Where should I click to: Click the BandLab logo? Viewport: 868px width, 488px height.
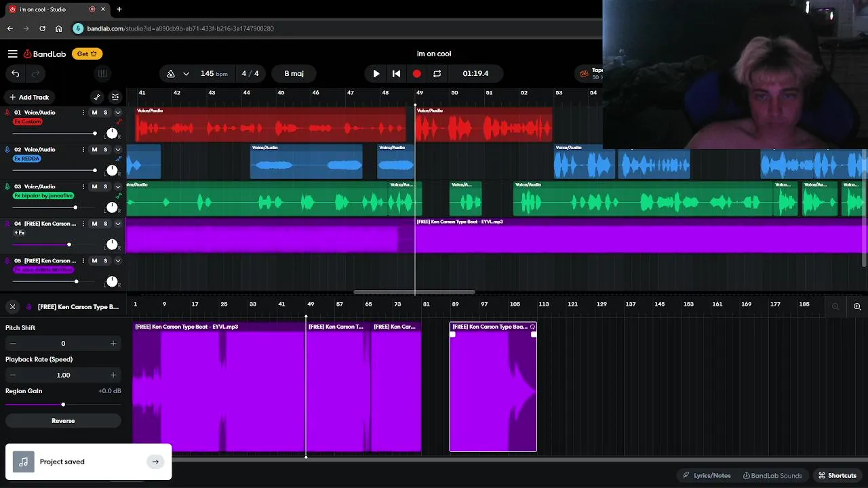click(x=45, y=54)
